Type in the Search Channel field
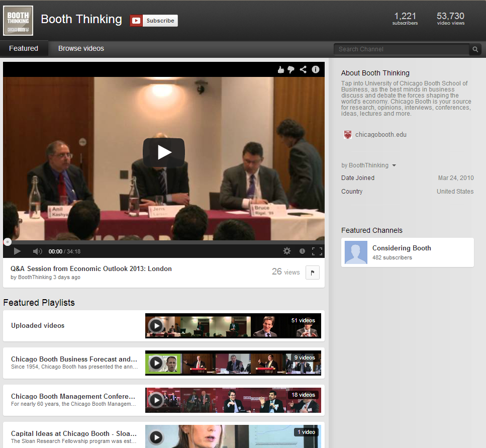Screen dimensions: 486x448 tap(401, 49)
